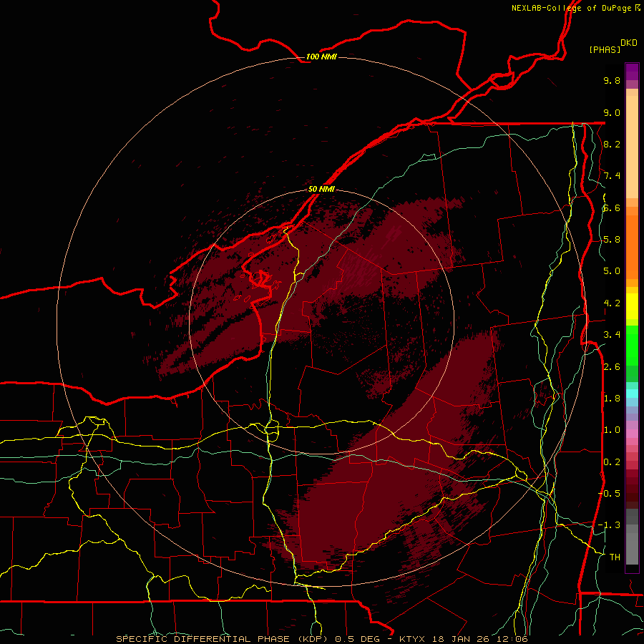Click the 5.0 legend value

coord(612,271)
